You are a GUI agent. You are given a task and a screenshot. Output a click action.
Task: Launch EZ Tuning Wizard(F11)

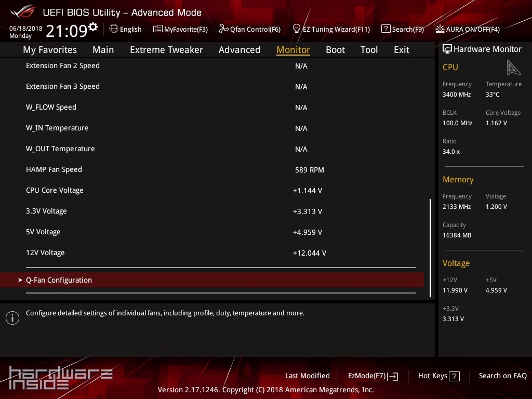click(x=336, y=29)
